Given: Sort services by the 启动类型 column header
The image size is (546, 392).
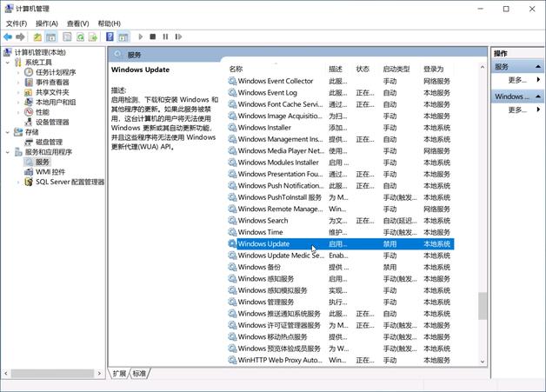Looking at the screenshot, I should point(396,69).
